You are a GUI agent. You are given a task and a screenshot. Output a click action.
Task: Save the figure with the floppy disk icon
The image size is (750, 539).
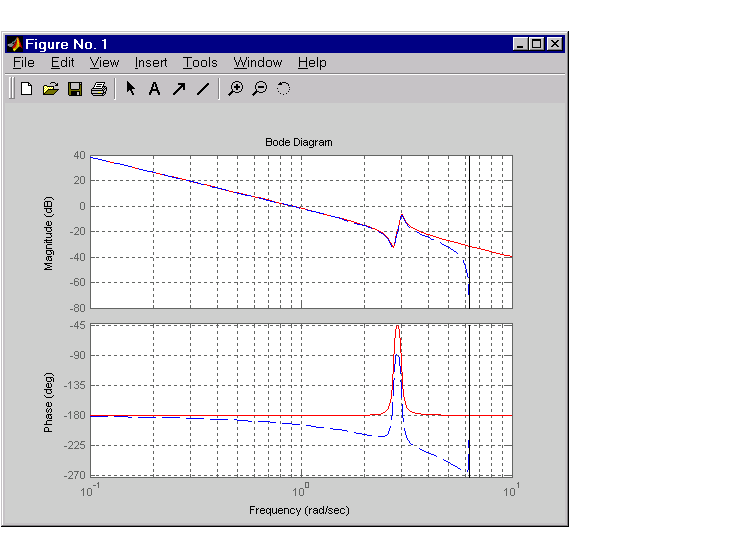point(74,89)
